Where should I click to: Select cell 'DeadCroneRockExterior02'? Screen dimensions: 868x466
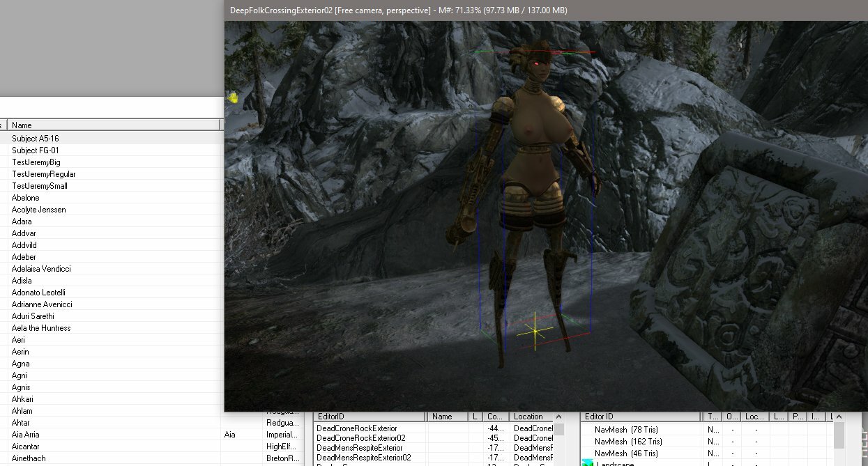coord(360,438)
